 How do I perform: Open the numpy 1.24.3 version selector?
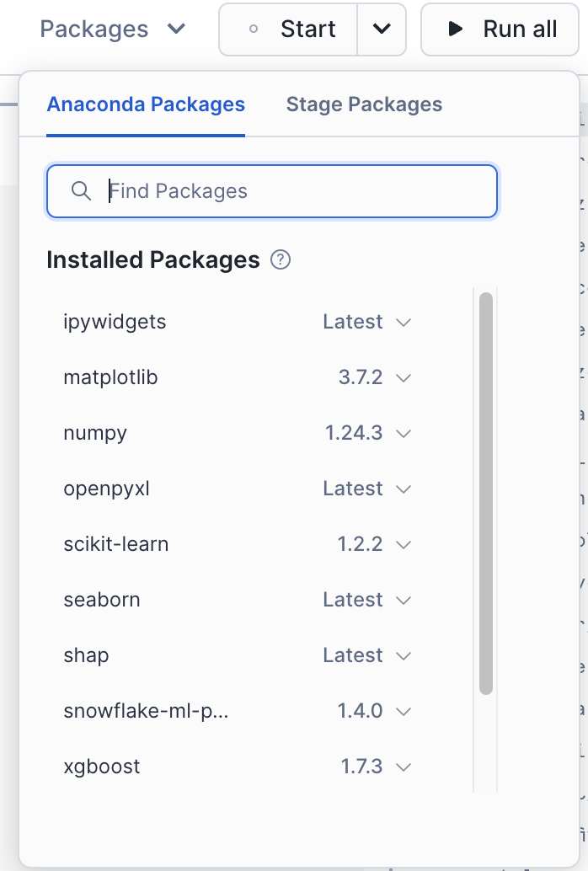click(403, 433)
